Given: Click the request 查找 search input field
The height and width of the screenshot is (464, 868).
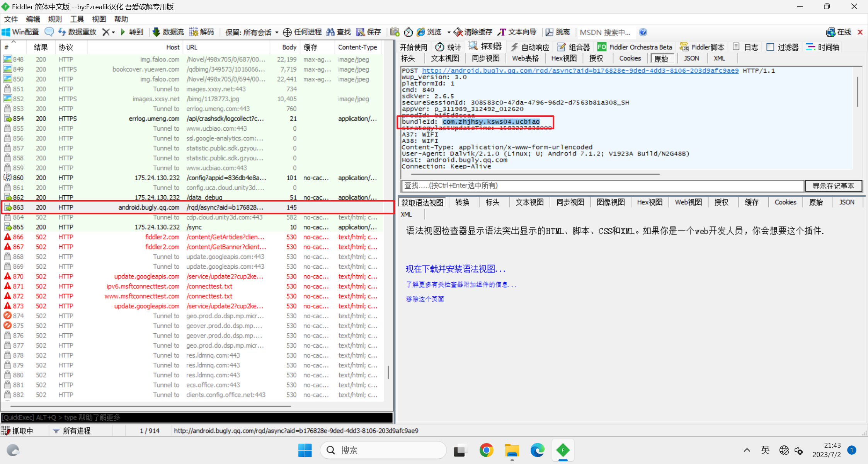Looking at the screenshot, I should 602,186.
